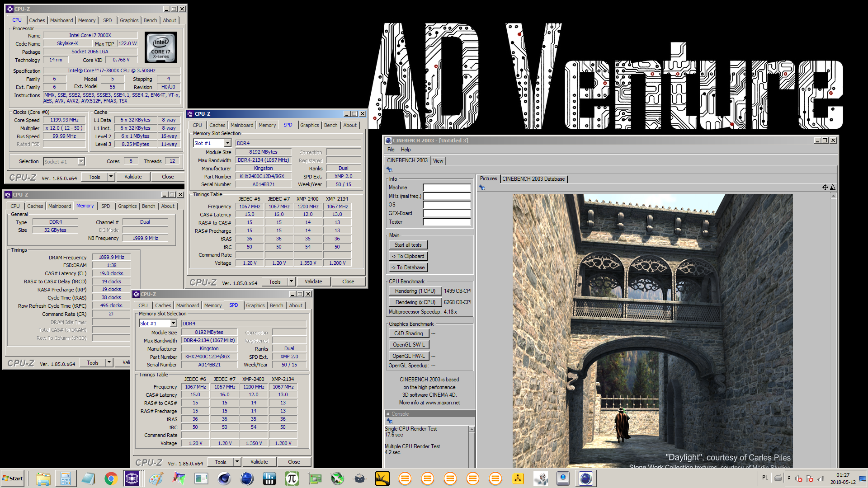Run Rendering (x CPU) benchmark

tap(415, 302)
